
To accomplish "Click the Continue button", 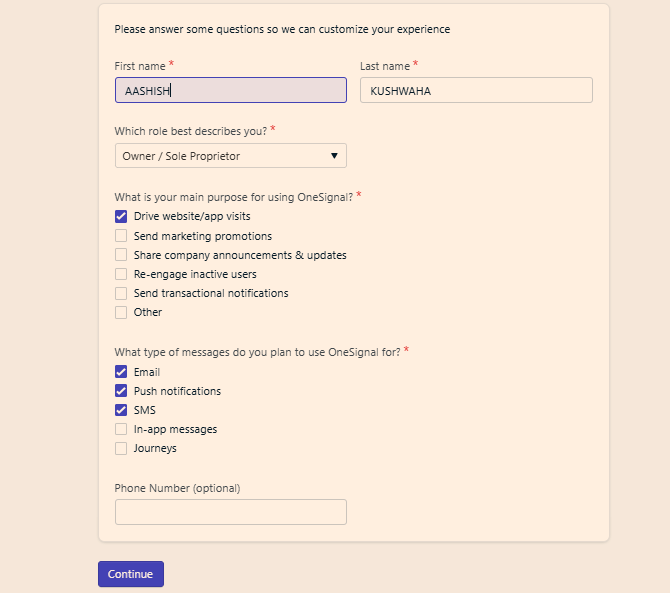I will click(x=131, y=574).
